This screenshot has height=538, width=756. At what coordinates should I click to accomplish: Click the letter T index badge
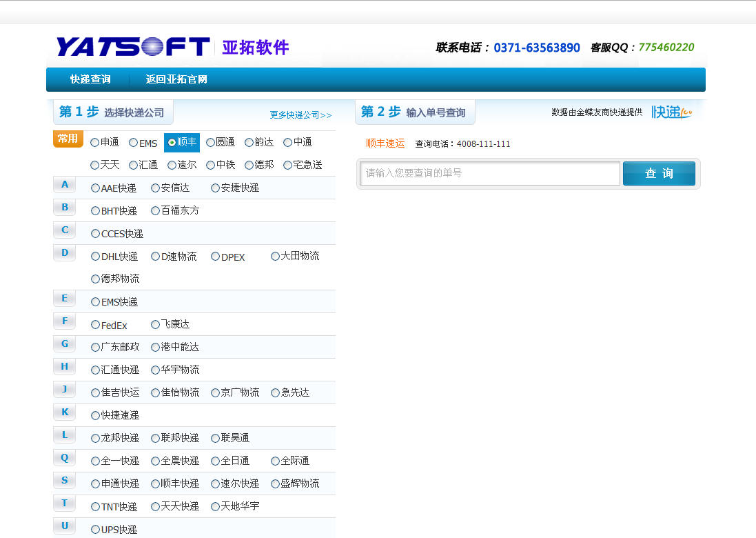click(65, 504)
